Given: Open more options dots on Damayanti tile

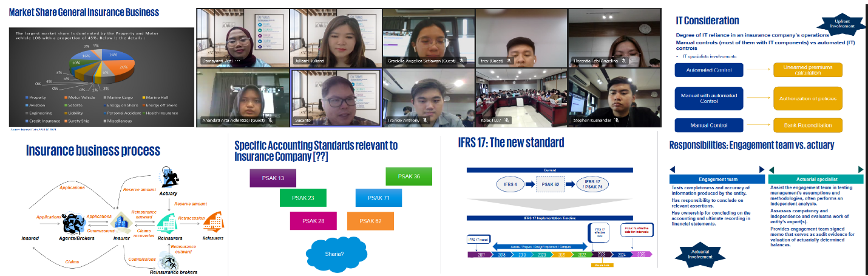Looking at the screenshot, I should (x=238, y=61).
